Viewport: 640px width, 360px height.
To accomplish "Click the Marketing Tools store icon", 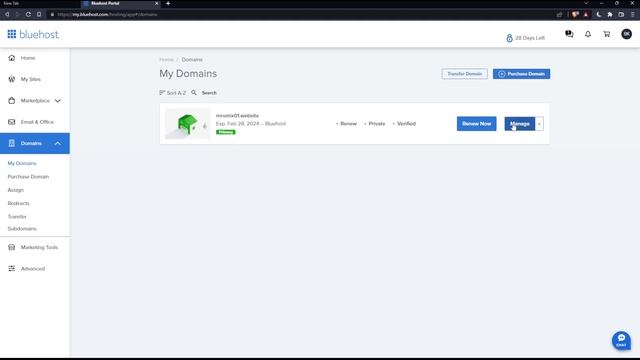I will (11, 247).
